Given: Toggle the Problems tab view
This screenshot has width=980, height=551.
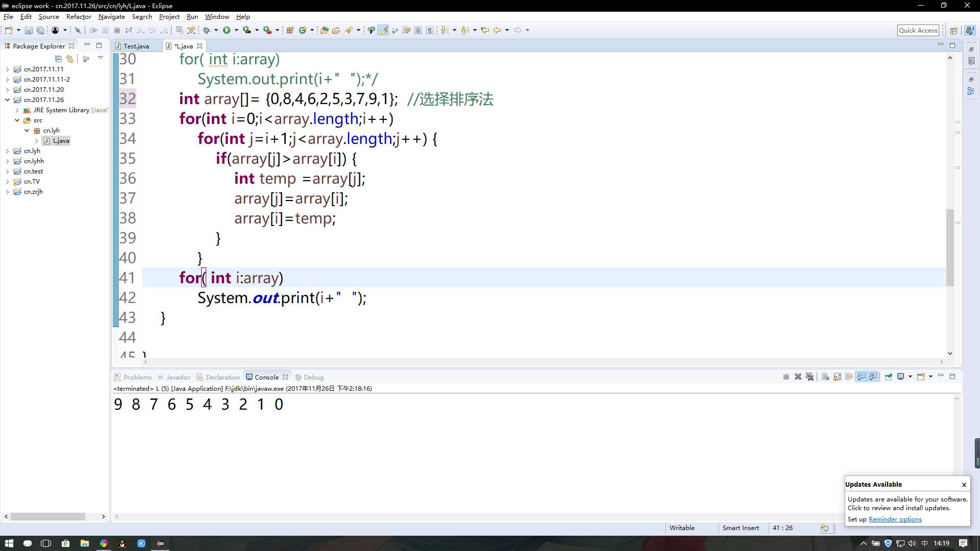Looking at the screenshot, I should [138, 376].
